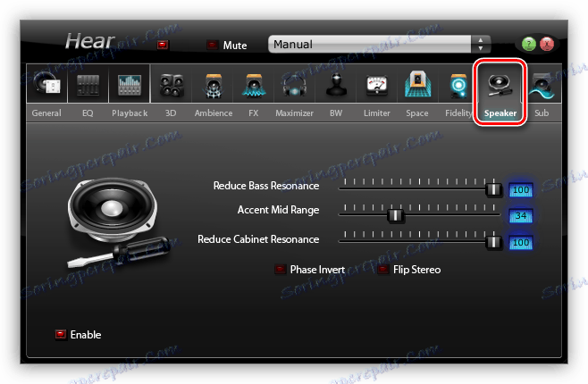Close the Hear window with red X
Image resolution: width=588 pixels, height=384 pixels.
[547, 45]
